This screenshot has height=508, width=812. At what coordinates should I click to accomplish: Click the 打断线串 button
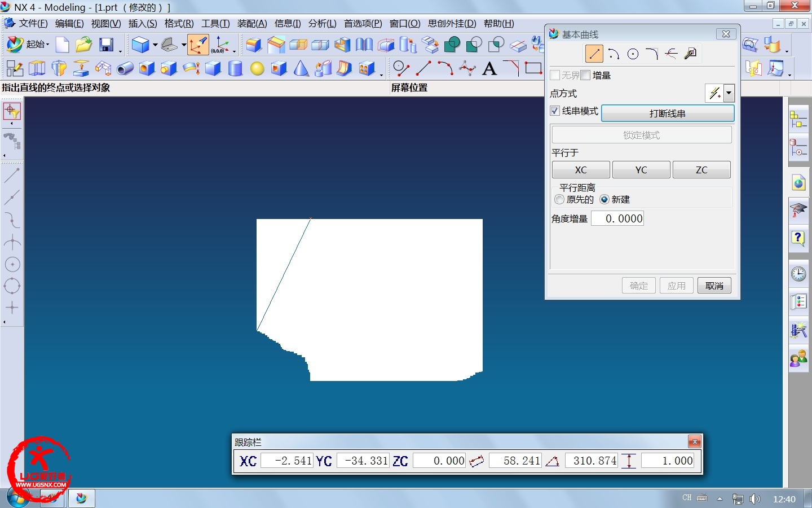668,113
